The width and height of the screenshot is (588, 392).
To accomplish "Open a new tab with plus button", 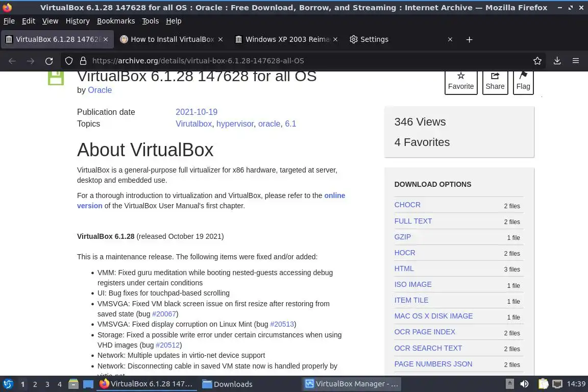I will pos(469,39).
